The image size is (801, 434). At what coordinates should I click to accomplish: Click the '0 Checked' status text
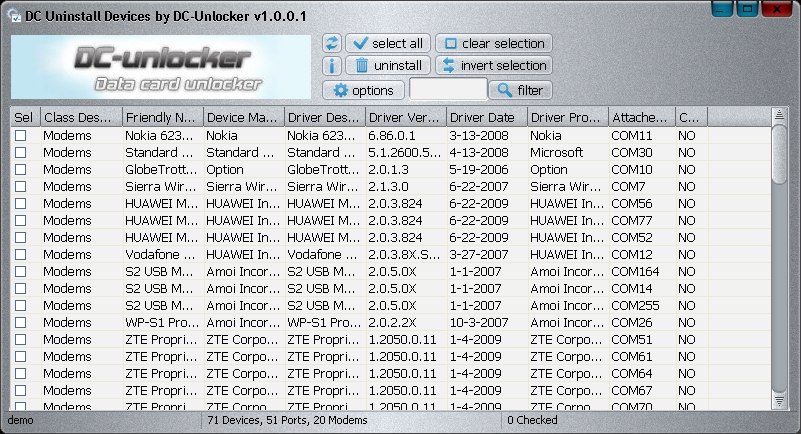click(532, 420)
